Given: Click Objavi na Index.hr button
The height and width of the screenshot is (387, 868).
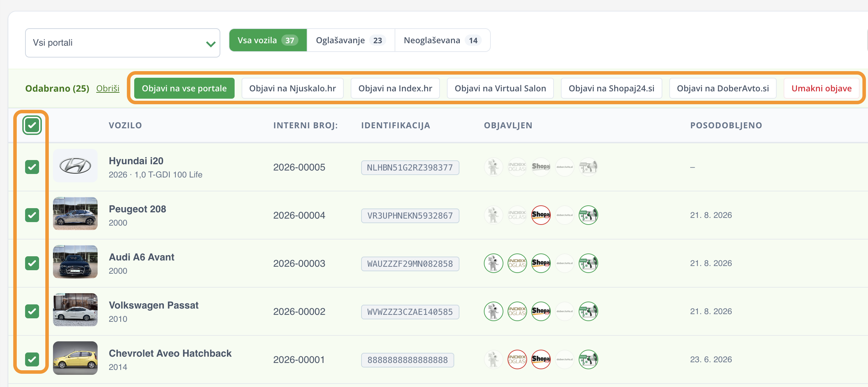Looking at the screenshot, I should coord(395,89).
